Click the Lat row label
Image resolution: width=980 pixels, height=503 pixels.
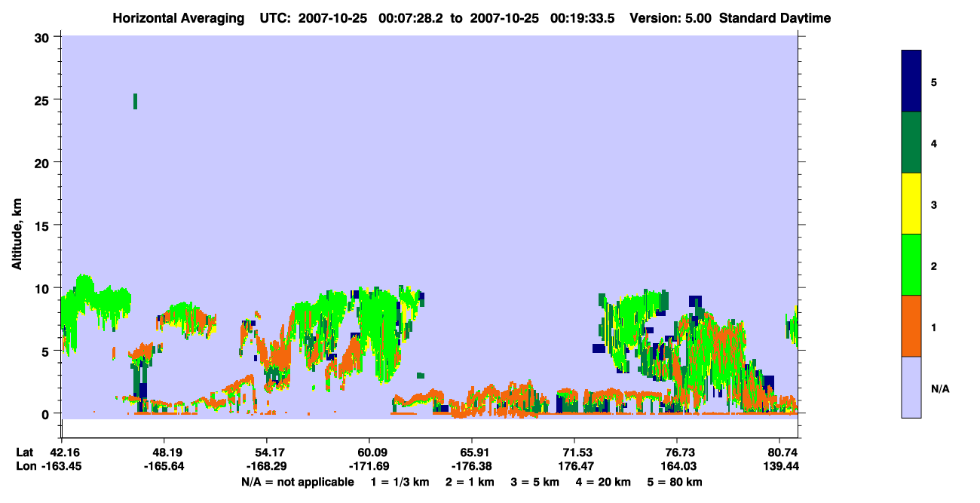[x=24, y=452]
